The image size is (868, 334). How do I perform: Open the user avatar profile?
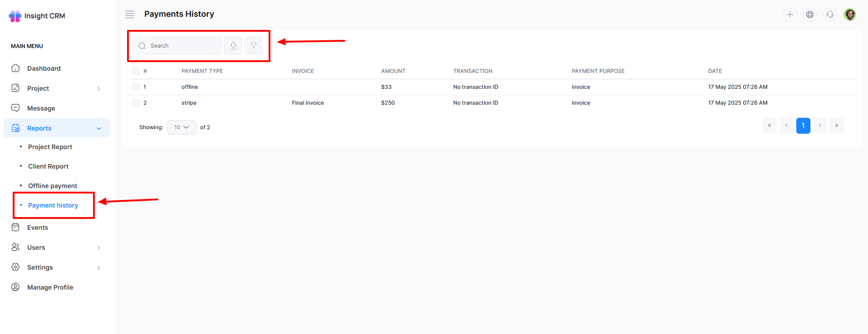coord(849,15)
